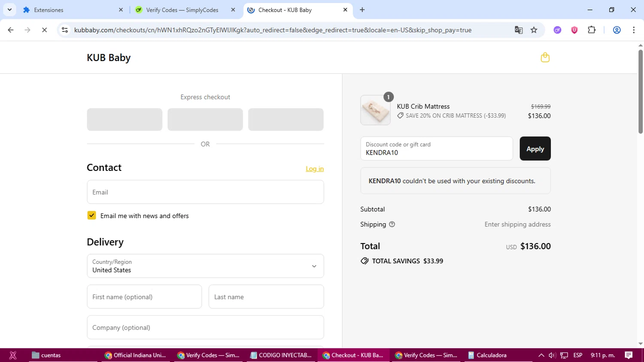Focus the First name (optional) field

[x=144, y=297]
